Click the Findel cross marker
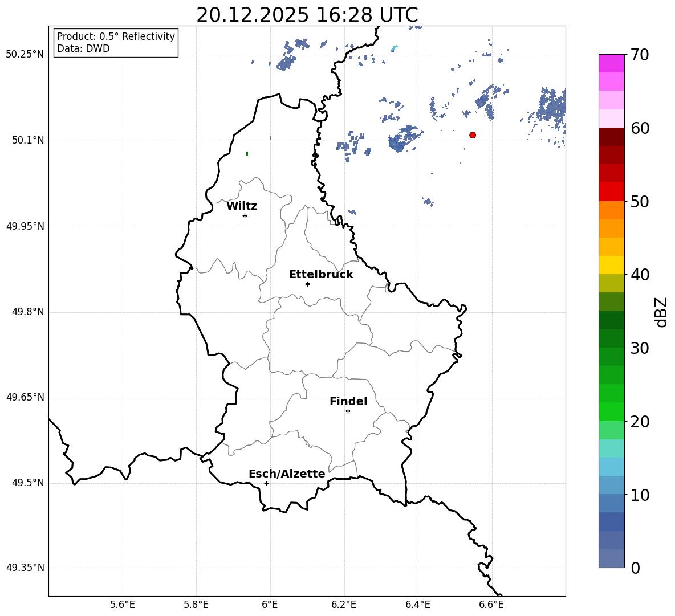 348,411
